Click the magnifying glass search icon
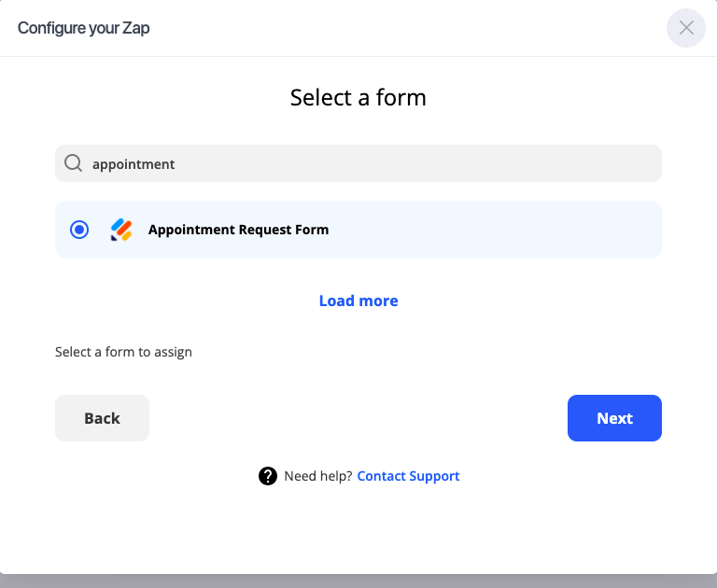The width and height of the screenshot is (717, 588). pyautogui.click(x=73, y=163)
